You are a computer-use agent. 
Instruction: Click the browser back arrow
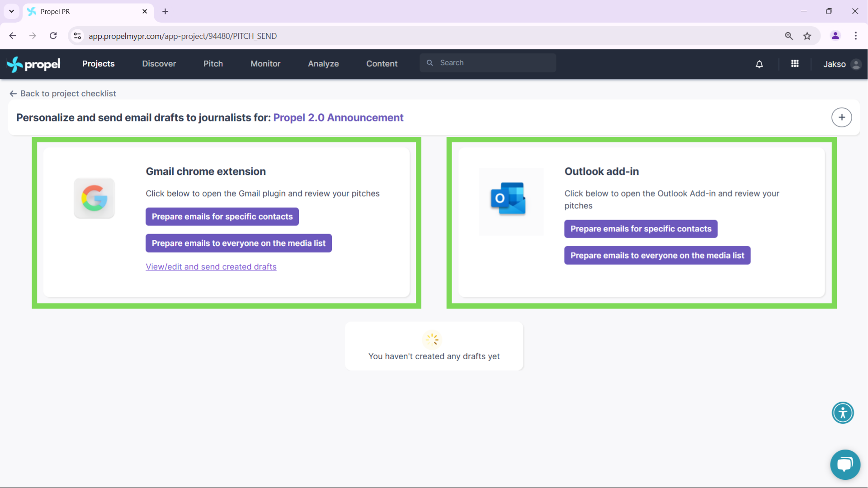pos(13,36)
